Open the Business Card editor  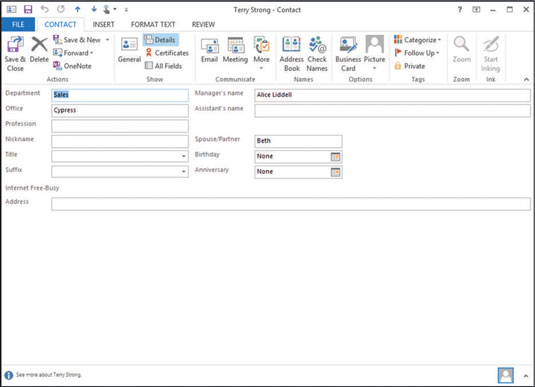pyautogui.click(x=348, y=54)
